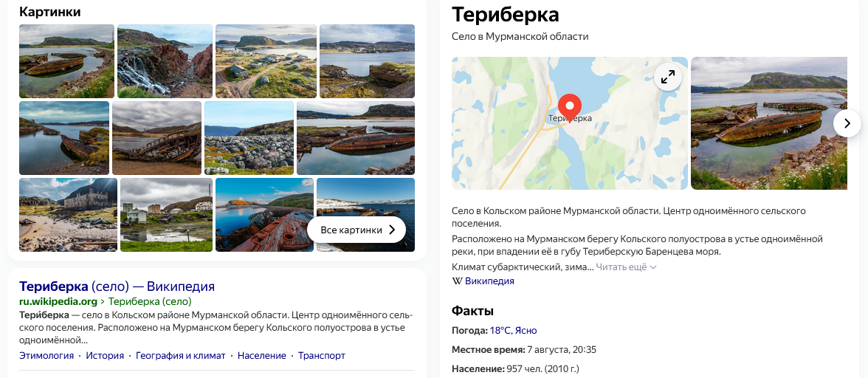The image size is (868, 378).
Task: Click the Wikipedia W icon
Action: [x=458, y=281]
